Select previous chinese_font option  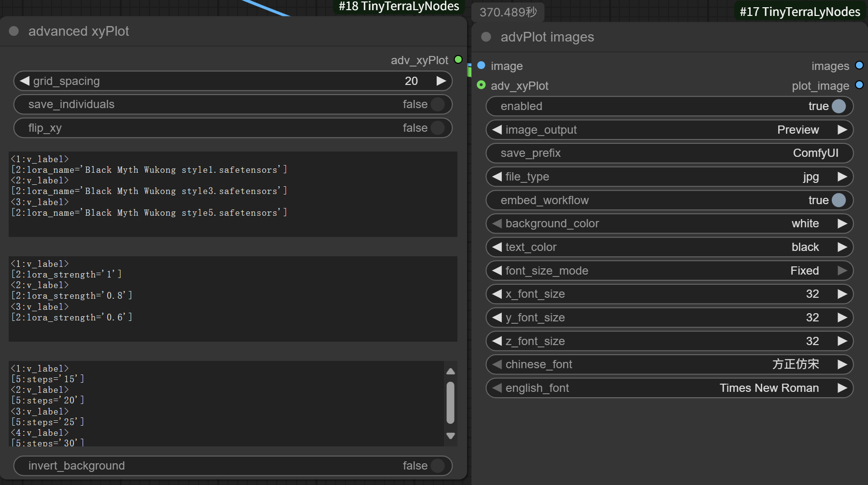[x=497, y=364]
